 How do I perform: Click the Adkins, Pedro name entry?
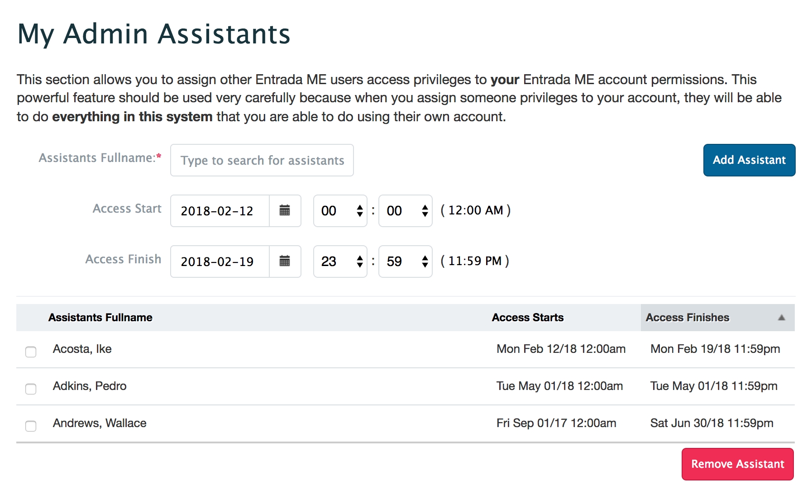(90, 386)
